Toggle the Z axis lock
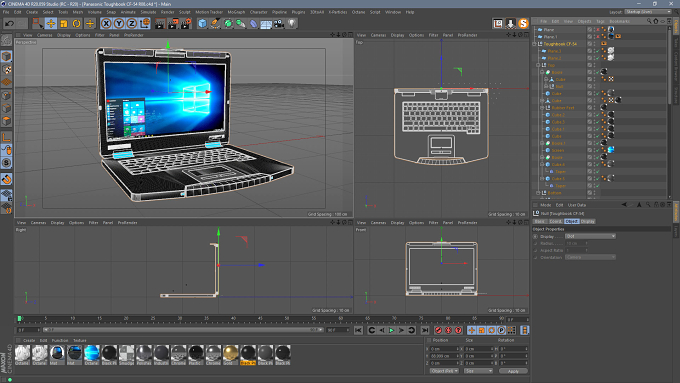Screen dimensions: 680x383 (x=132, y=23)
